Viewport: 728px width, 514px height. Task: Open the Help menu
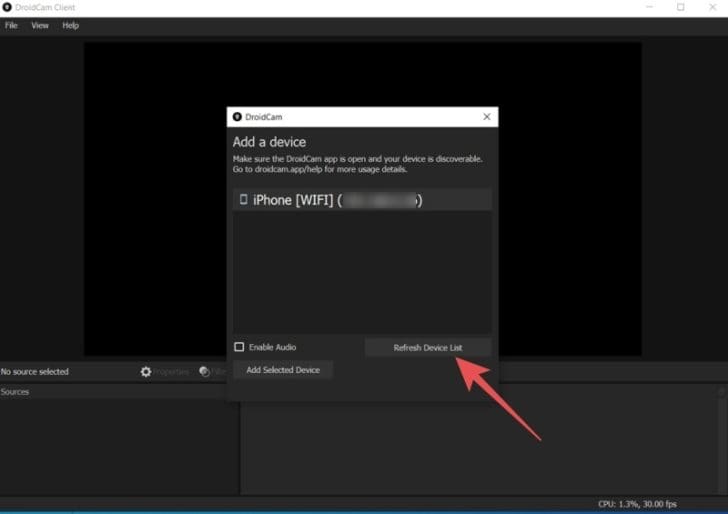[71, 26]
